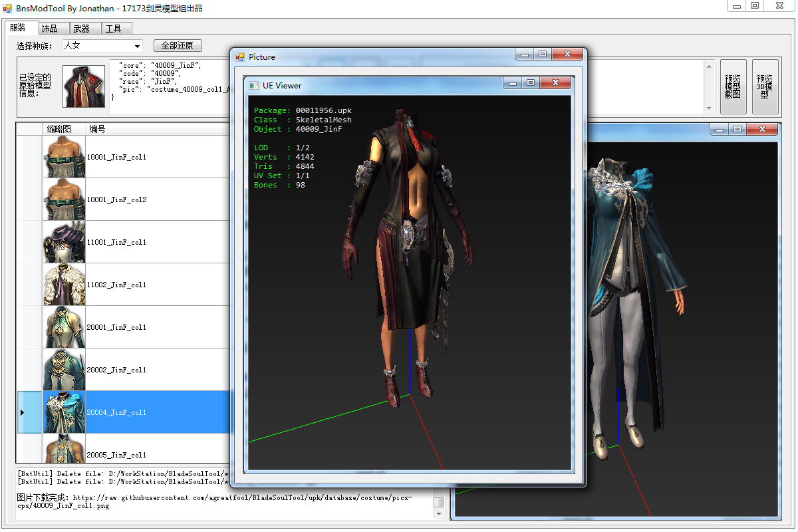Select thumbnail of 10001_JinF_col1
Image resolution: width=798 pixels, height=532 pixels.
point(65,157)
